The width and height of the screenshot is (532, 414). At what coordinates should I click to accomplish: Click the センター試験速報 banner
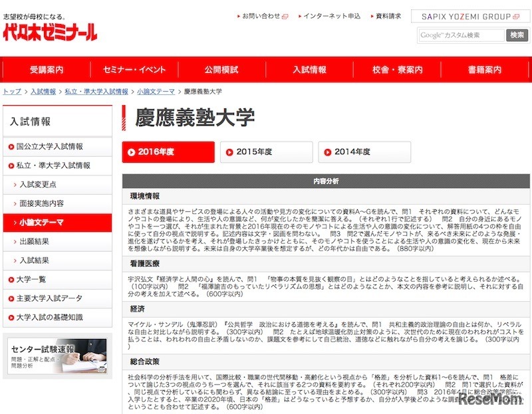click(x=57, y=356)
